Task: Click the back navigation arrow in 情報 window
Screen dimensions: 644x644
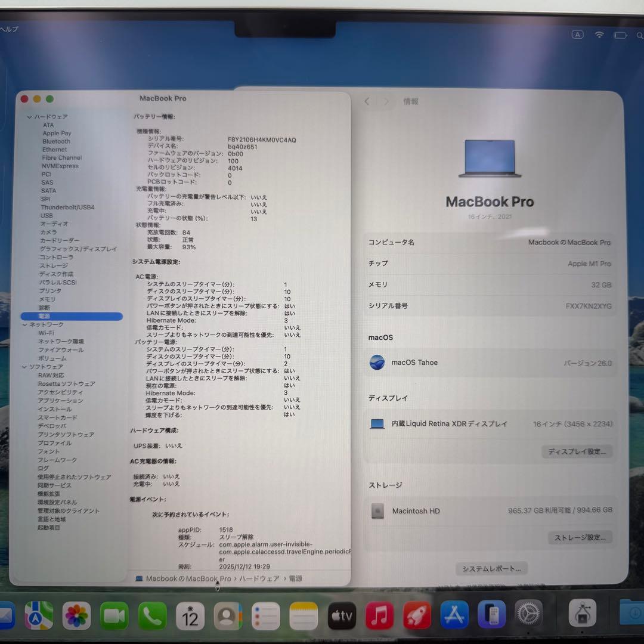Action: click(x=366, y=101)
